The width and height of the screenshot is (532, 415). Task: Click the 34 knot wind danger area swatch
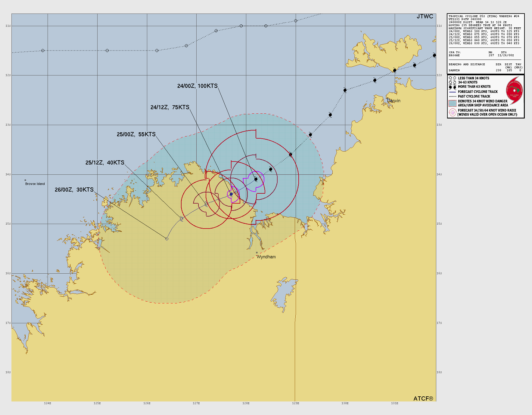click(x=453, y=103)
